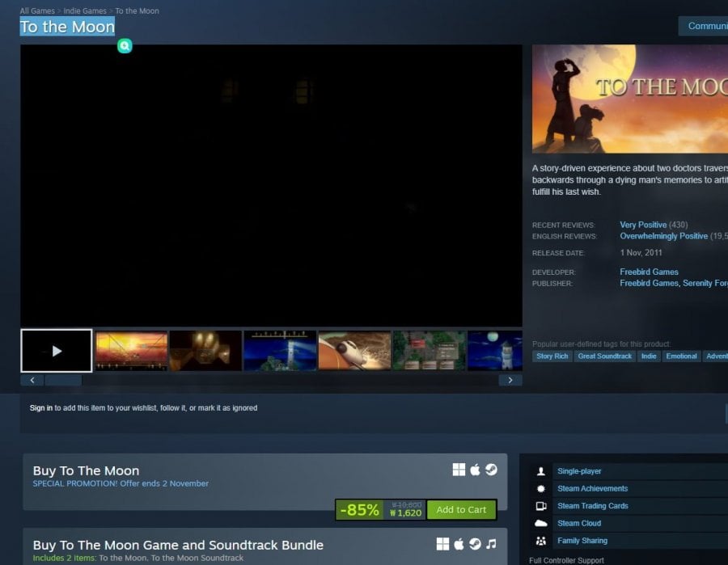The width and height of the screenshot is (728, 565).
Task: Open the All Games breadcrumb link
Action: point(37,11)
